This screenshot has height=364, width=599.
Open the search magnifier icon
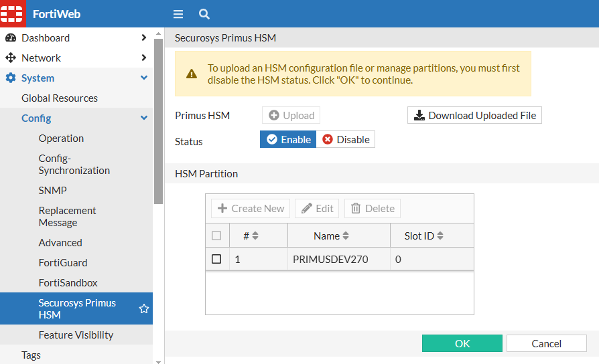(x=204, y=14)
